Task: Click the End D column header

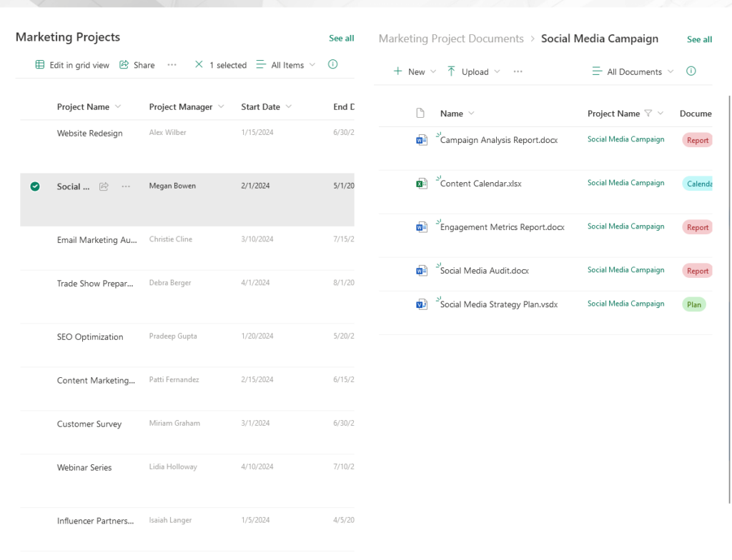Action: point(344,107)
